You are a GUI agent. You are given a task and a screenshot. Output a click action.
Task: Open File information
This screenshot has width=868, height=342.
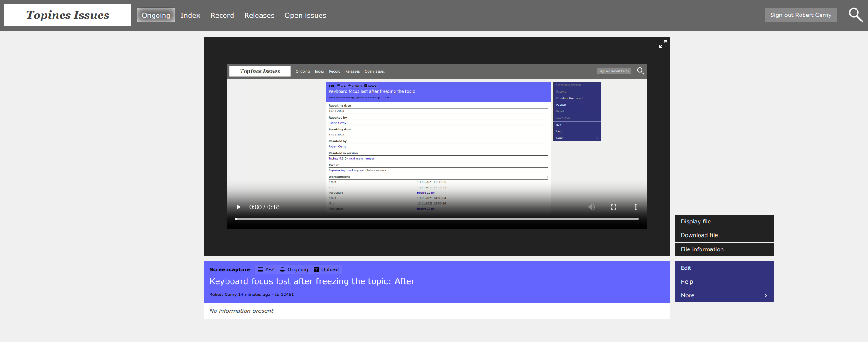(x=702, y=249)
